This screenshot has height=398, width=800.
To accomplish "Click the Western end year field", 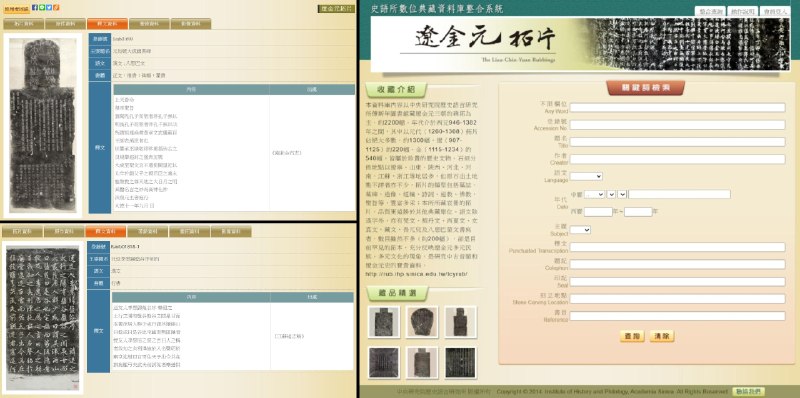I will (x=638, y=212).
